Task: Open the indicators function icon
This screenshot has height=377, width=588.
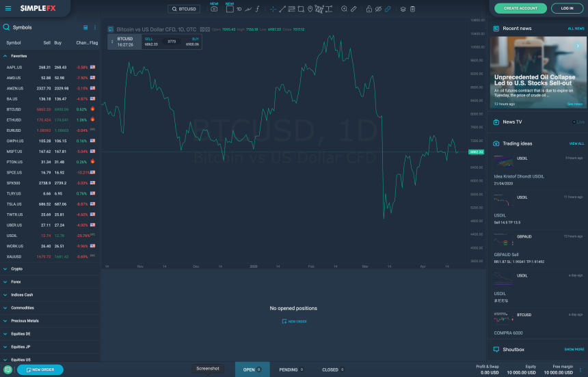Action: pos(257,10)
